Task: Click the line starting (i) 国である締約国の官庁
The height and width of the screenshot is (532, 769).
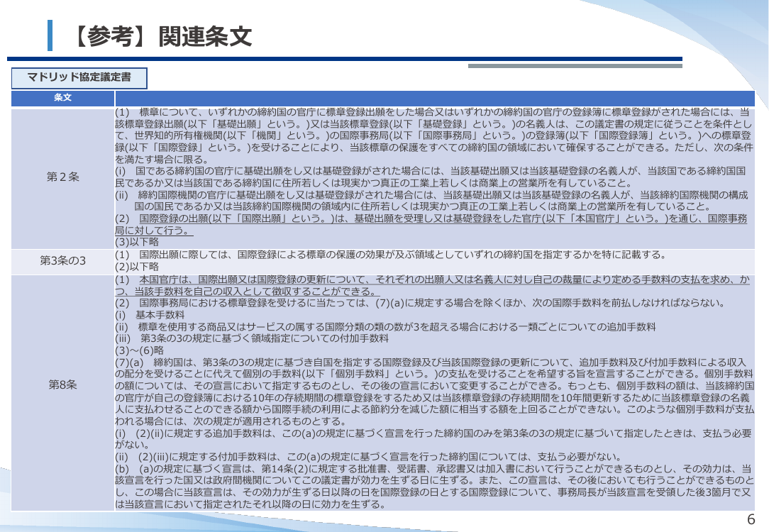Action: pos(431,177)
